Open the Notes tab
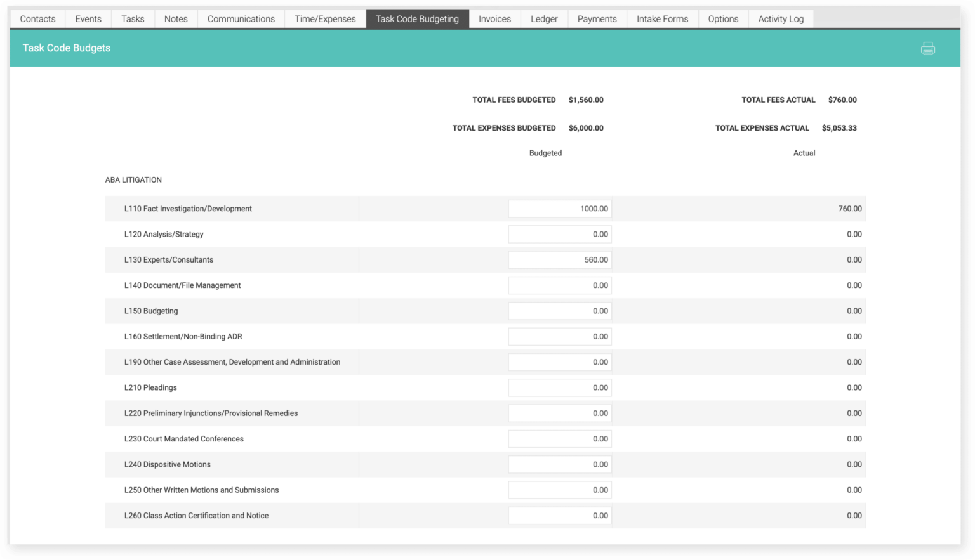 pyautogui.click(x=175, y=18)
